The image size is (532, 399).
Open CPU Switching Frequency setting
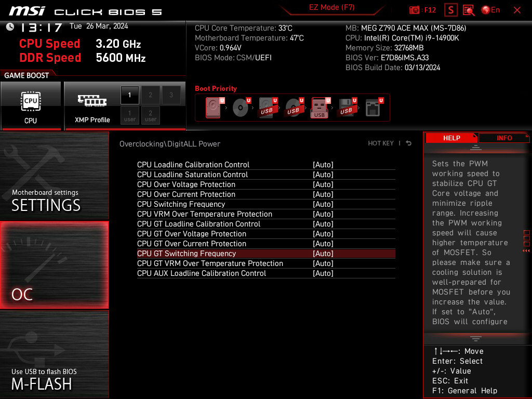266,204
